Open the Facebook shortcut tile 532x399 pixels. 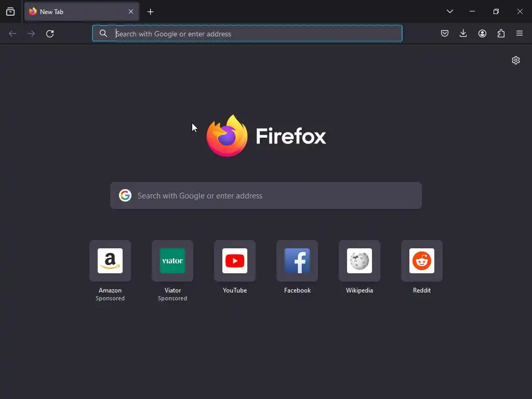click(x=297, y=261)
